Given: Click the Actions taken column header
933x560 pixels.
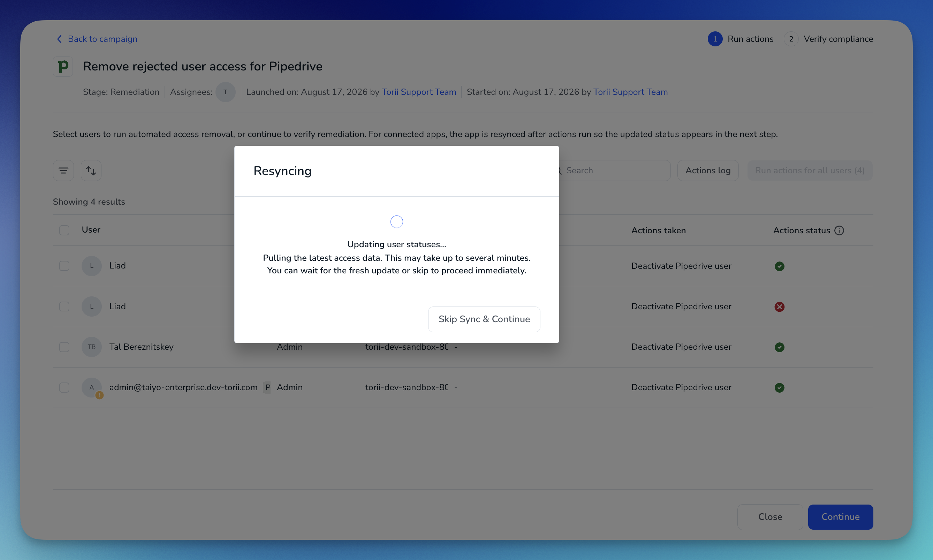Looking at the screenshot, I should (658, 230).
